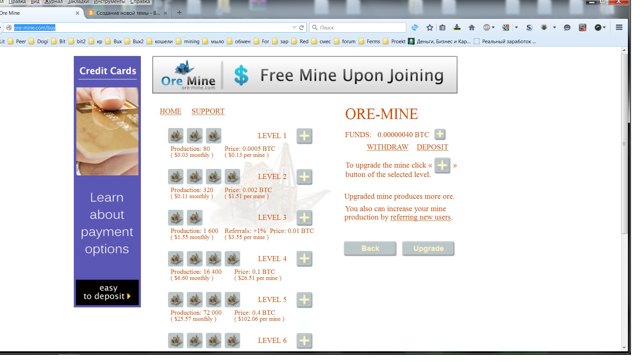
Task: Click the large plus icon in upgrade instructions
Action: pos(442,166)
